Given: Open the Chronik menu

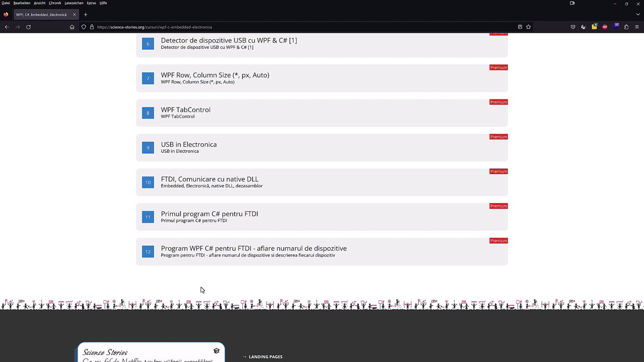Looking at the screenshot, I should [x=55, y=3].
